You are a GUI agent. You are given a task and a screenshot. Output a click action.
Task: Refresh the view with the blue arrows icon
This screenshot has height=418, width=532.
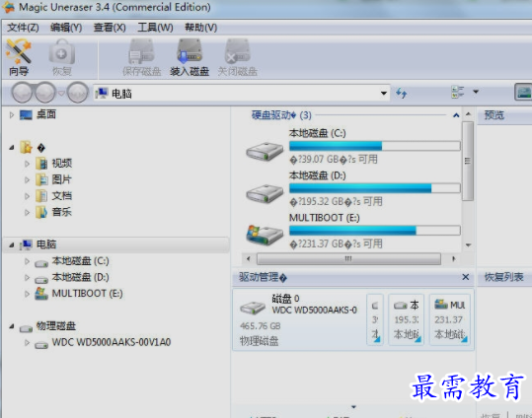pyautogui.click(x=402, y=93)
